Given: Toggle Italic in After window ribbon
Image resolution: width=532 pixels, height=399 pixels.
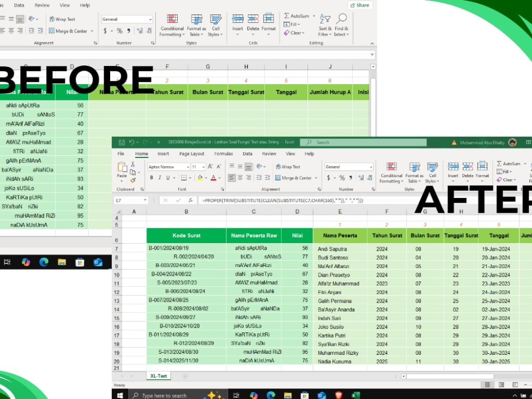Looking at the screenshot, I should click(x=160, y=178).
